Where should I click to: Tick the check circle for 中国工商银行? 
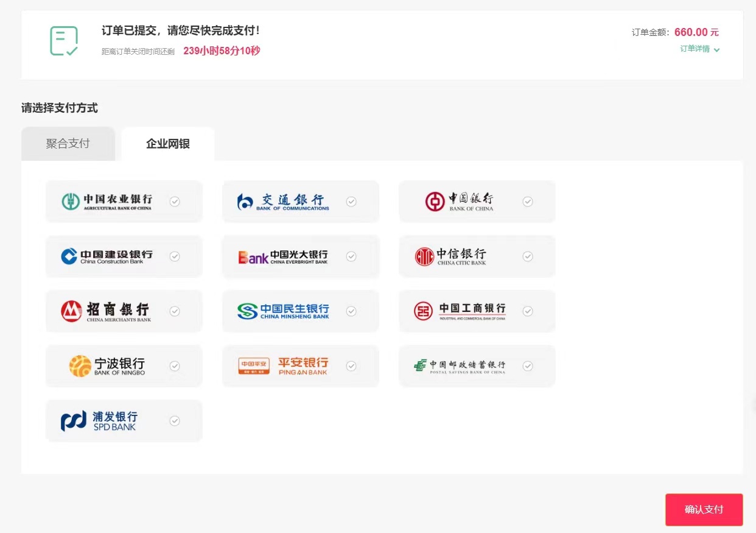pos(528,311)
